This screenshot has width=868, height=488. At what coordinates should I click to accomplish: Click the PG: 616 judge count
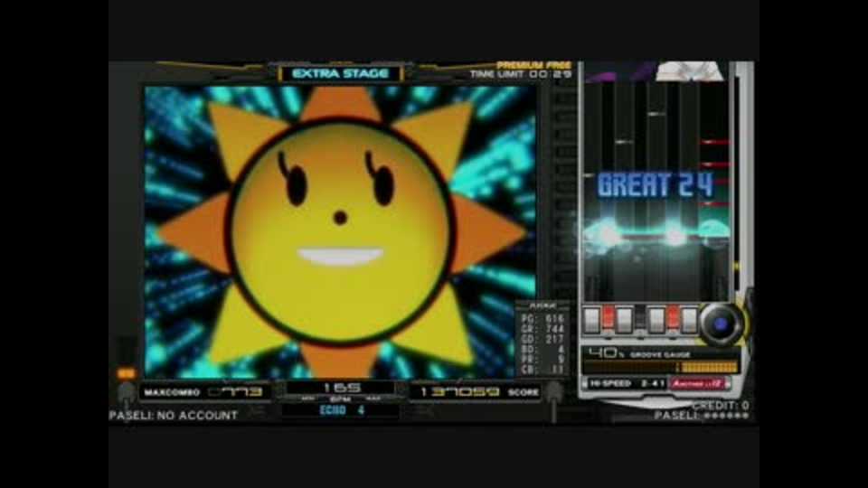point(542,319)
